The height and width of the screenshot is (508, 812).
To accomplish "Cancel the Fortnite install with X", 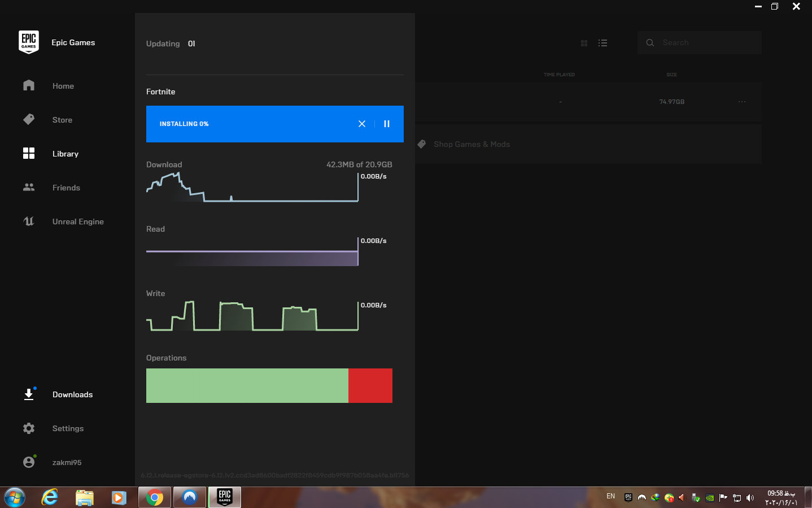I will pyautogui.click(x=362, y=124).
